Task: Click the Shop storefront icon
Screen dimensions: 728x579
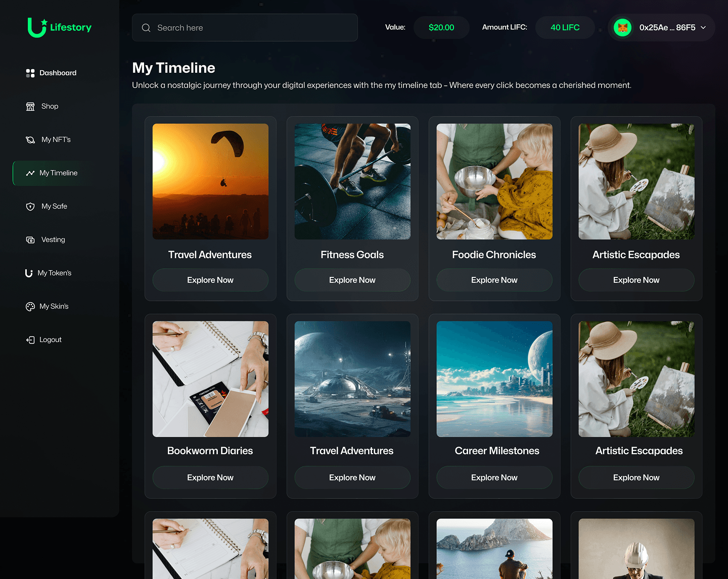Action: pos(30,106)
